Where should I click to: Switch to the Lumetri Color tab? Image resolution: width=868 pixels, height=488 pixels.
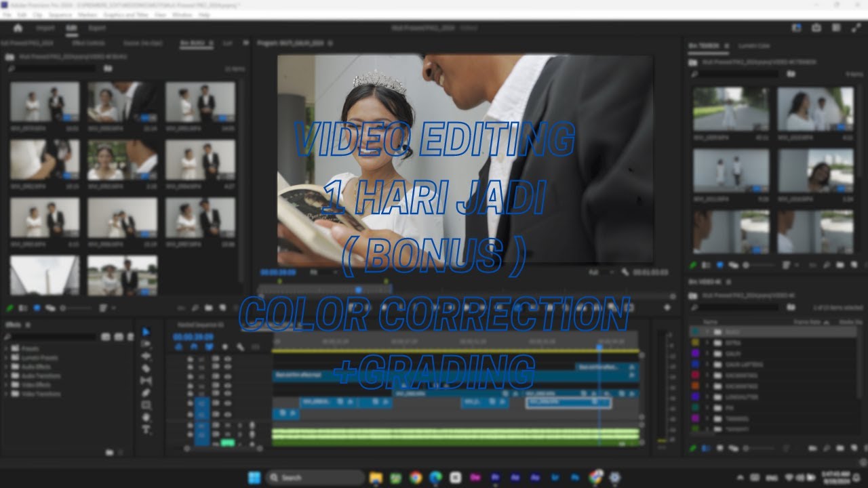754,46
